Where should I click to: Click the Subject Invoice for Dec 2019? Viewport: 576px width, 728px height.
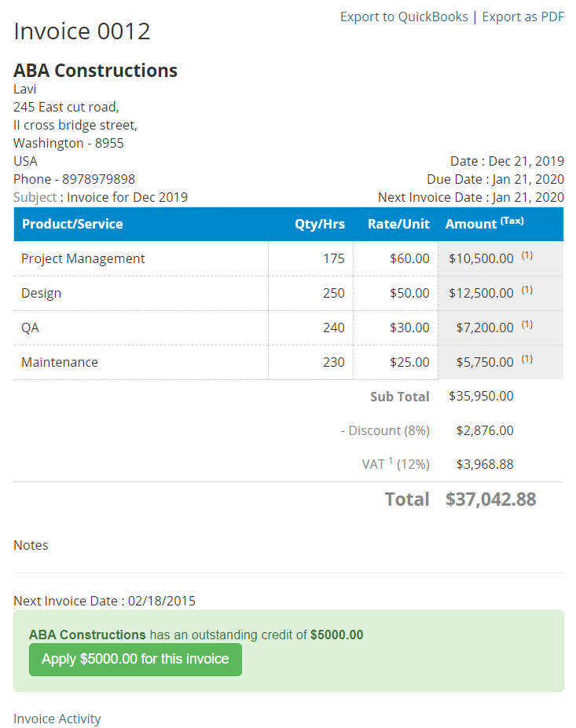pos(101,197)
